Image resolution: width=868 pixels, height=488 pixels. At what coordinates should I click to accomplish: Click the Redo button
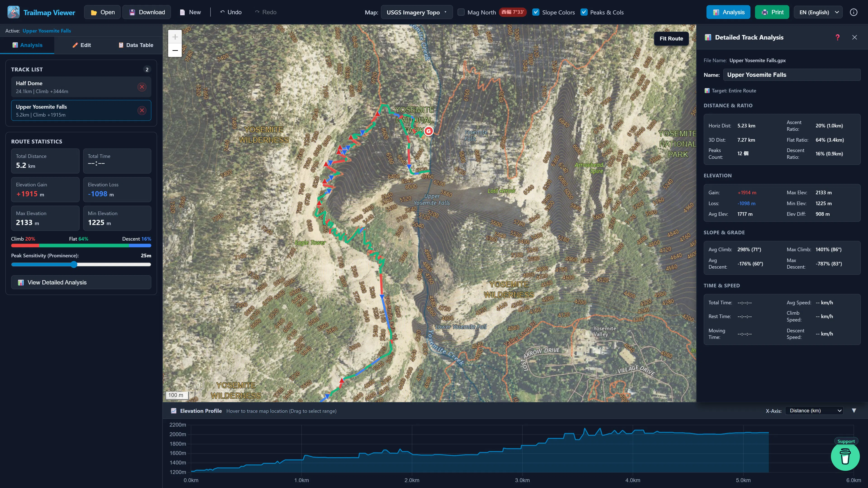coord(266,12)
